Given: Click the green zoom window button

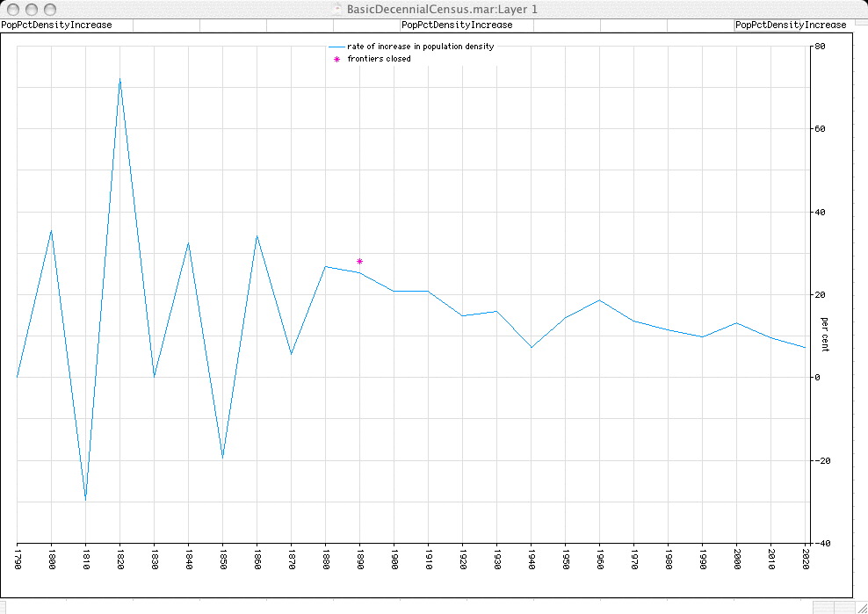Looking at the screenshot, I should pyautogui.click(x=50, y=9).
